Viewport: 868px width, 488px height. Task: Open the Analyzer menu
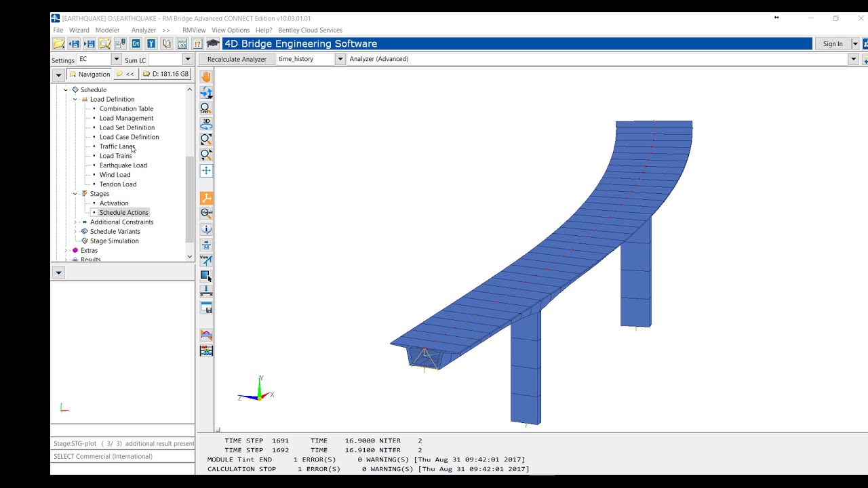[x=144, y=30]
